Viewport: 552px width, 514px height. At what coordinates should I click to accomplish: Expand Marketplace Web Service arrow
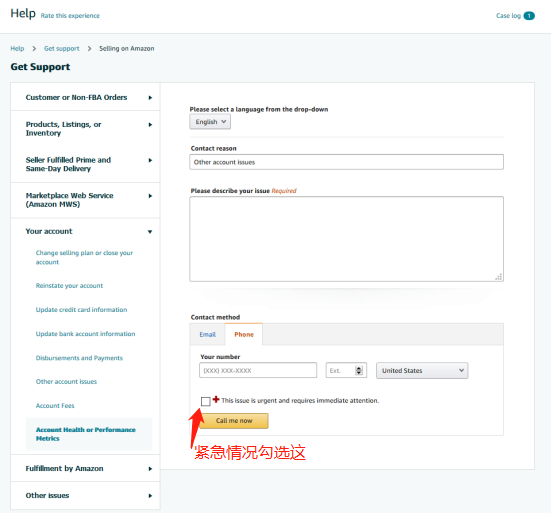tap(150, 196)
